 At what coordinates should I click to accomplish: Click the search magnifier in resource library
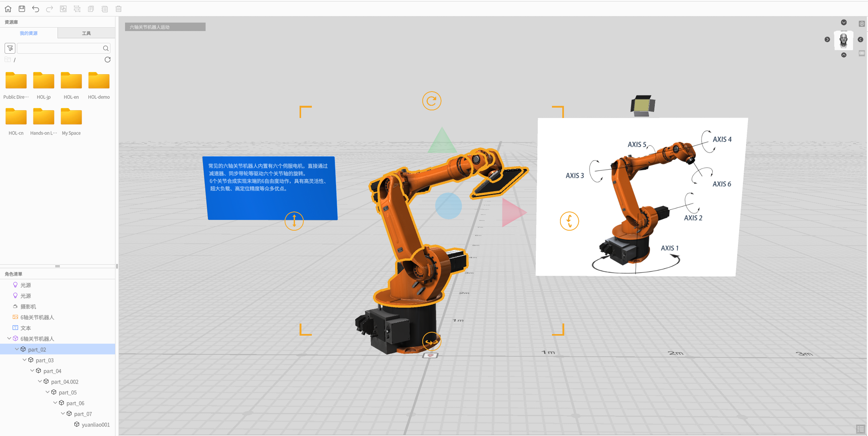(x=106, y=48)
